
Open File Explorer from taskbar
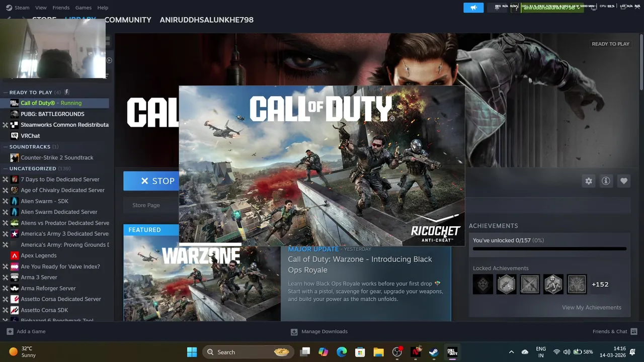(x=378, y=352)
